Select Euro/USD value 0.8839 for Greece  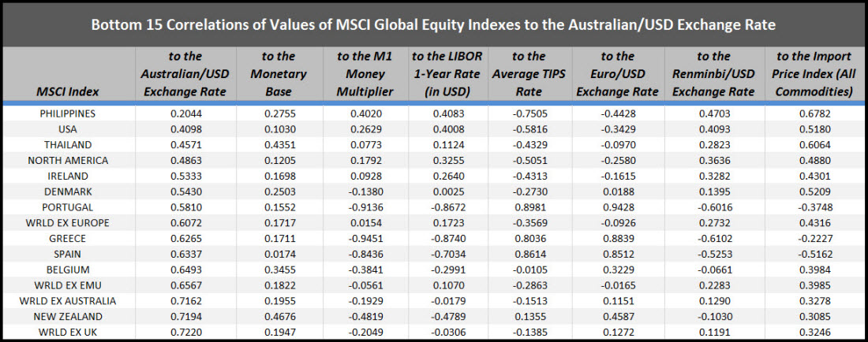617,239
